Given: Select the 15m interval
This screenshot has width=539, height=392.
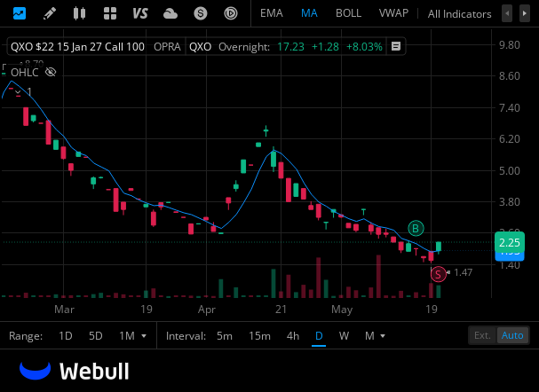Looking at the screenshot, I should coord(259,336).
